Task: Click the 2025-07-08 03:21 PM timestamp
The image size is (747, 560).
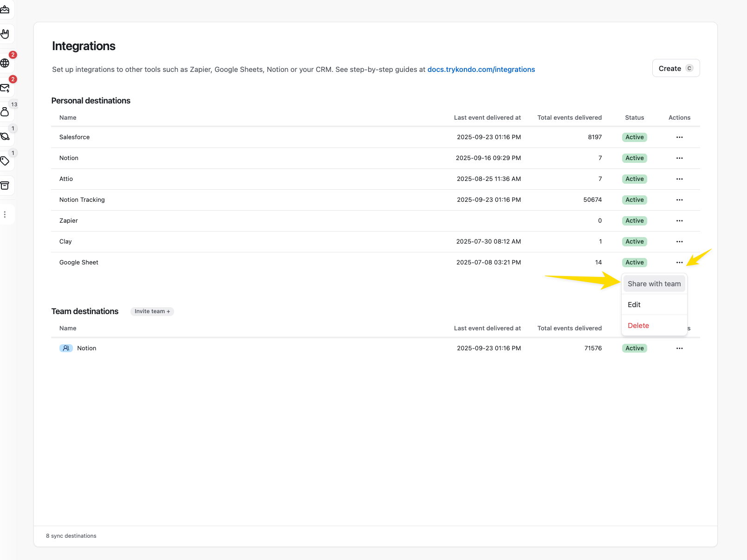Action: point(488,263)
